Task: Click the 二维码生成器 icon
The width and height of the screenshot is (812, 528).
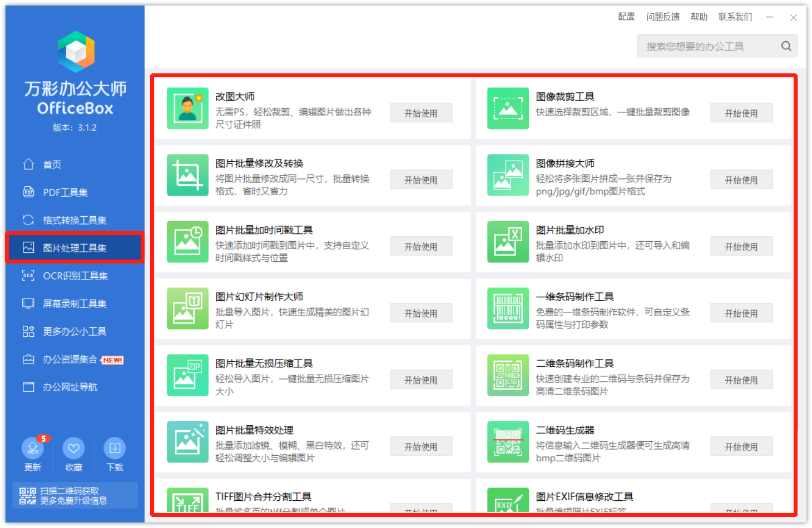Action: (x=508, y=442)
